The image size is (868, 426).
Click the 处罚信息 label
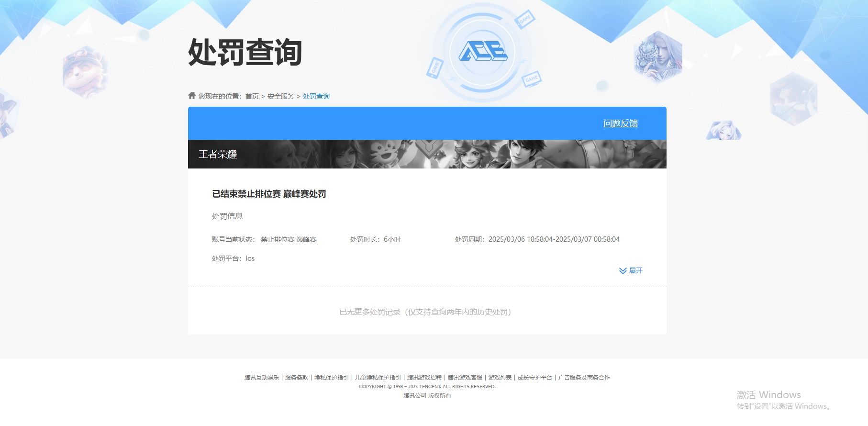point(227,216)
